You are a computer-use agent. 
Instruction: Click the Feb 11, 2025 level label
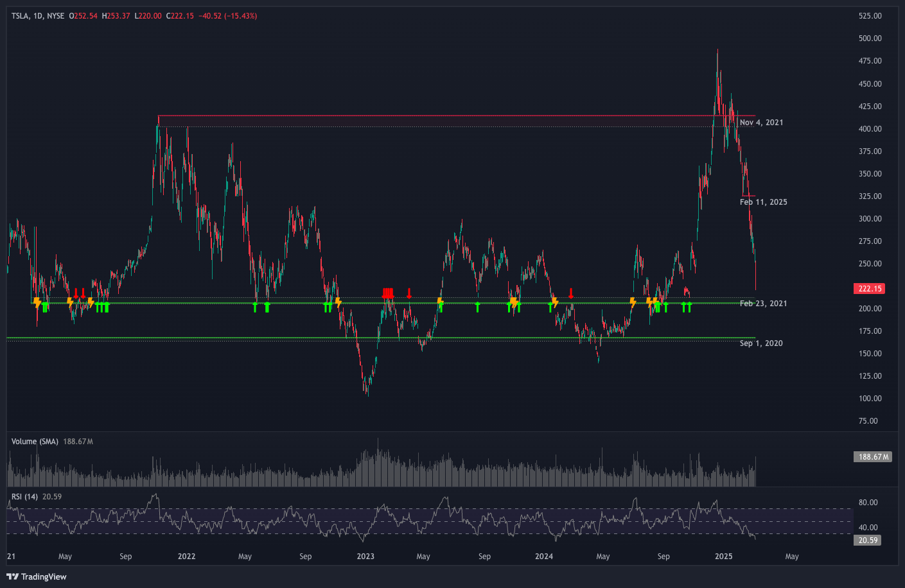click(763, 202)
